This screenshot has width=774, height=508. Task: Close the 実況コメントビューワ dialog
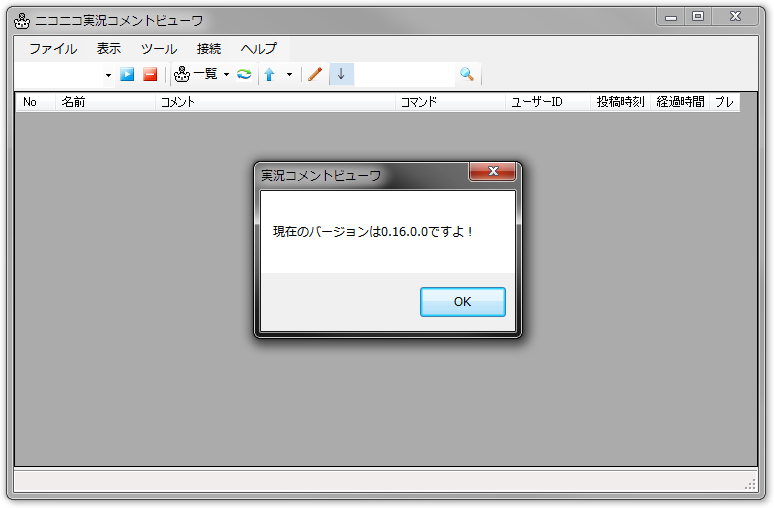(492, 171)
